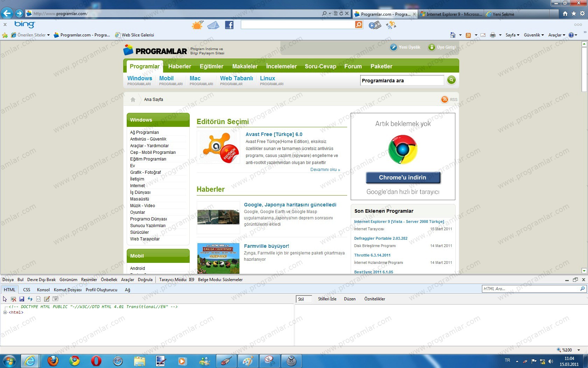This screenshot has height=368, width=588.
Task: Click Yeni Üyelik link
Action: click(405, 47)
